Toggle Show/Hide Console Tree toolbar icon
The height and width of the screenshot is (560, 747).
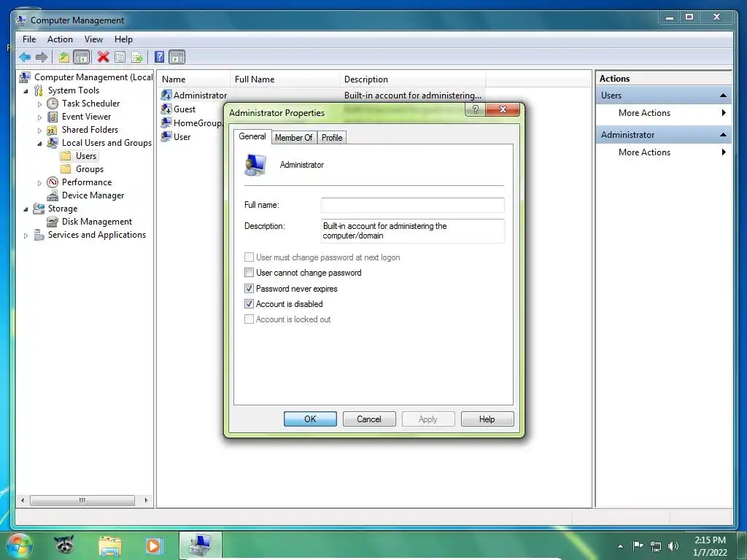click(82, 58)
